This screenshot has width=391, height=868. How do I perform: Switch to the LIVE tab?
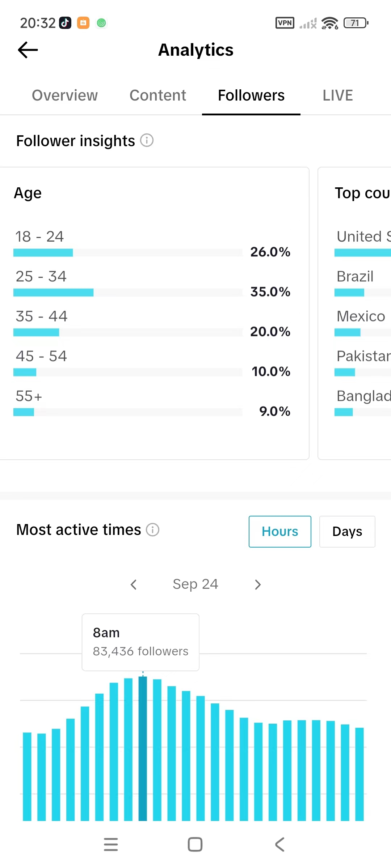(x=337, y=95)
